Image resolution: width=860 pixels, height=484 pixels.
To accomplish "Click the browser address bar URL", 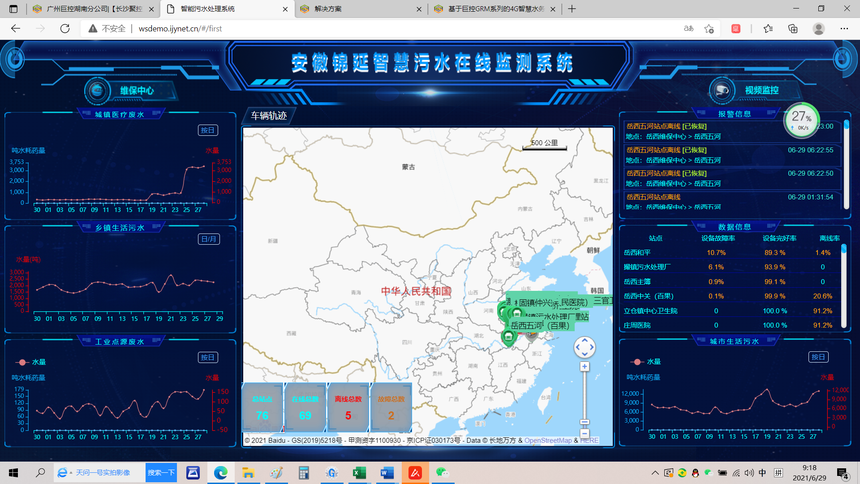I will [180, 29].
